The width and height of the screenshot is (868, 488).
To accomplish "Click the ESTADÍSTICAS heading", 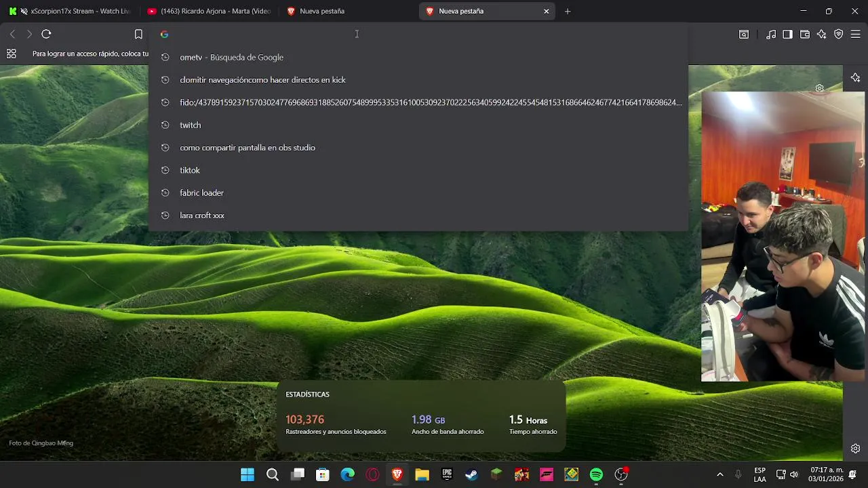I will tap(307, 394).
